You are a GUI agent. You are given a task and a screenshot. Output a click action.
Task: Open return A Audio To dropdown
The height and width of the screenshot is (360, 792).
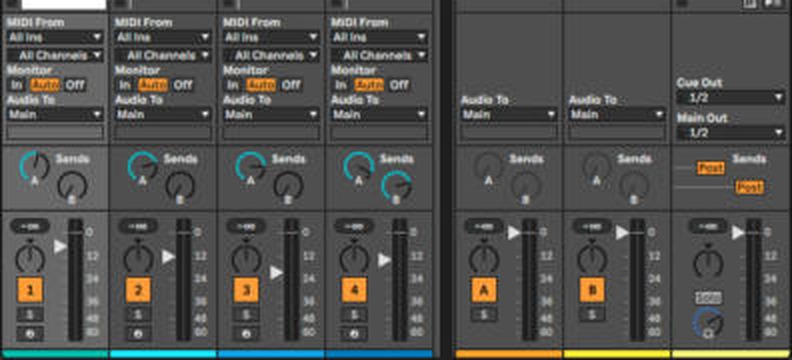tap(509, 114)
